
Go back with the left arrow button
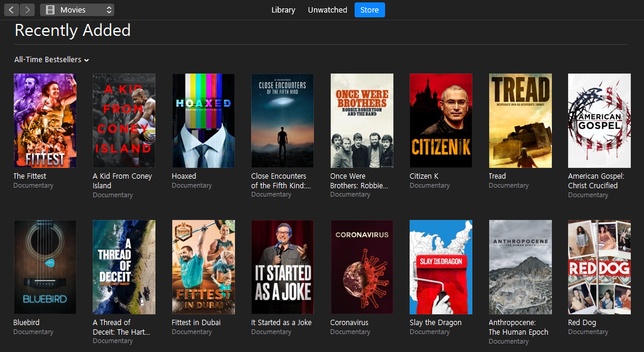(11, 10)
